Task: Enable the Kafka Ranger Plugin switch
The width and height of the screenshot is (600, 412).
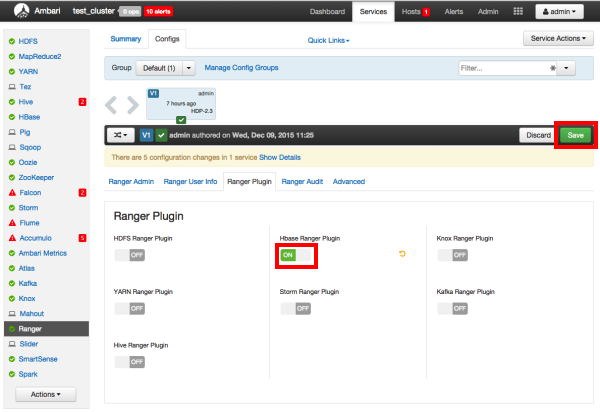Action: (453, 309)
